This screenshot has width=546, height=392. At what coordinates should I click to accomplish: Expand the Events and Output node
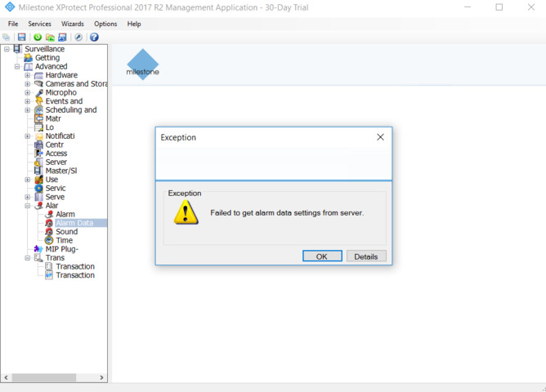click(x=28, y=101)
